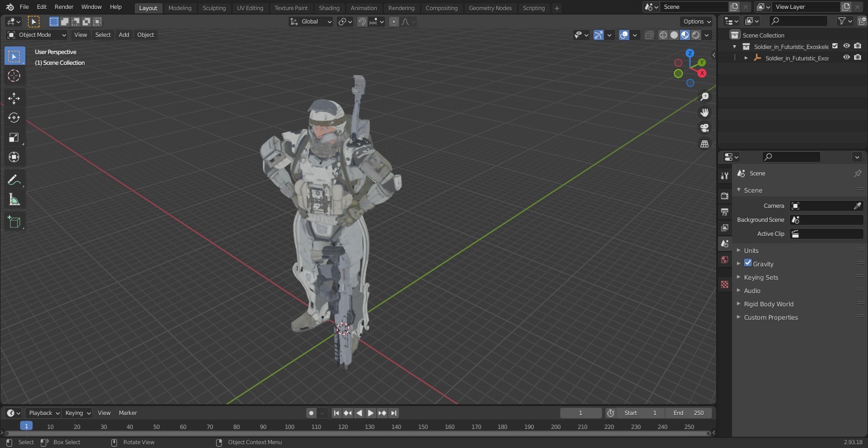Open the viewport Options dropdown

(697, 22)
